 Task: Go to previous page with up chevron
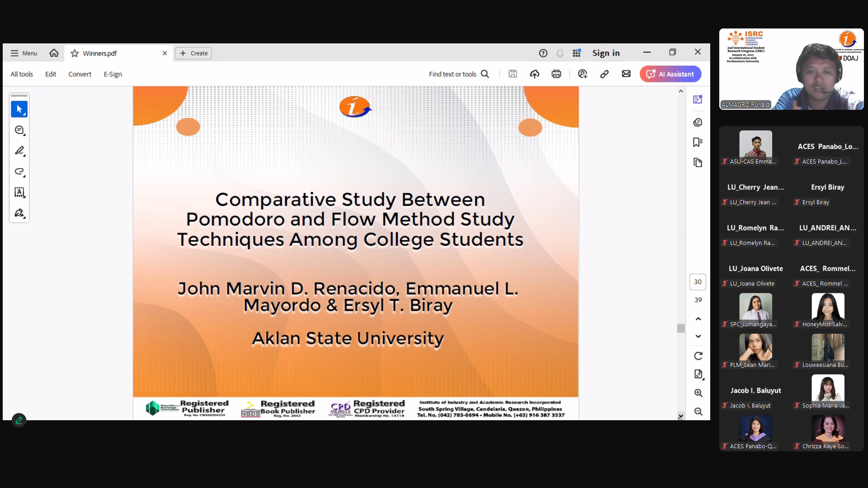[x=698, y=319]
